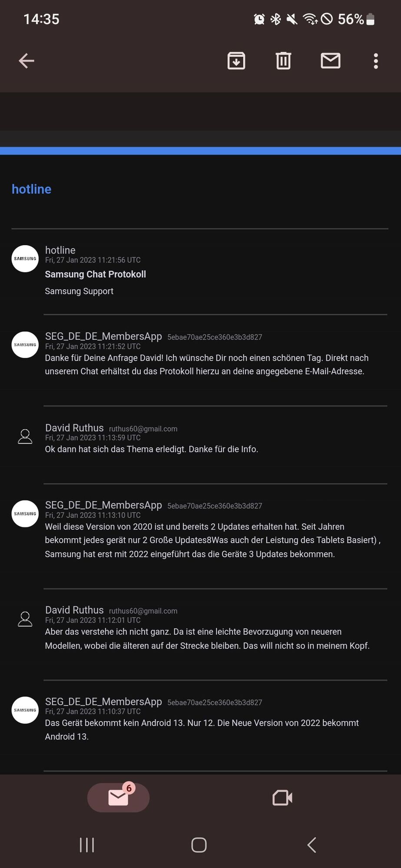Tap David Ruthus profile icon at 11:13:59
The image size is (401, 868).
pos(25,436)
